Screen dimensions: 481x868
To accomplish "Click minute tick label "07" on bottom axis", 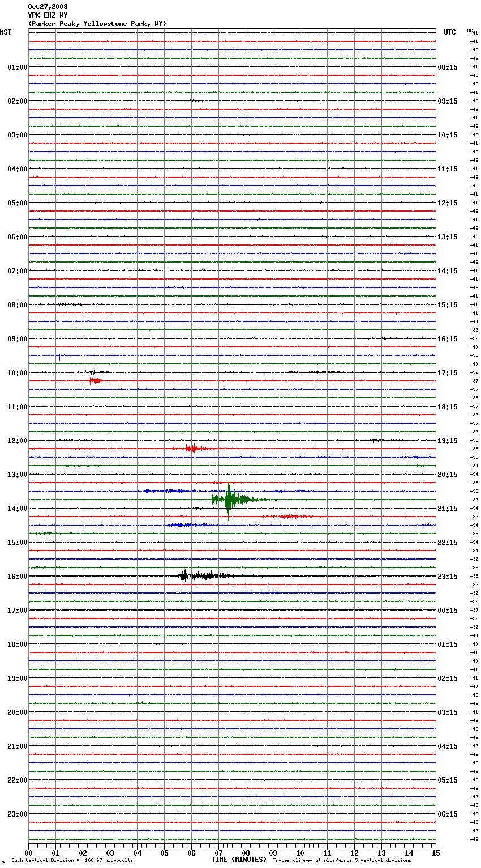I will click(x=218, y=853).
